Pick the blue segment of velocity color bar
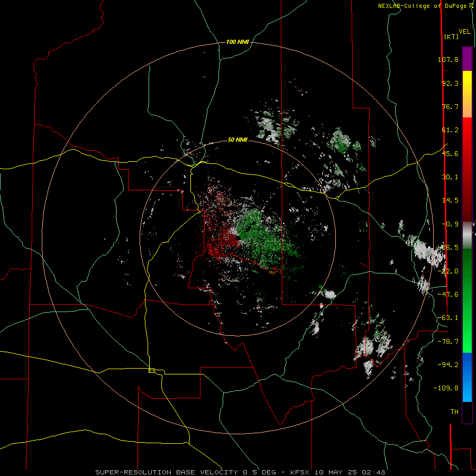Screen dimensions: 476x476 (x=467, y=377)
